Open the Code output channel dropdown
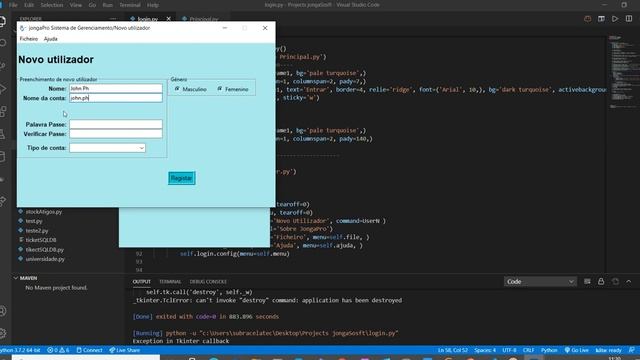The height and width of the screenshot is (360, 640). coord(540,282)
